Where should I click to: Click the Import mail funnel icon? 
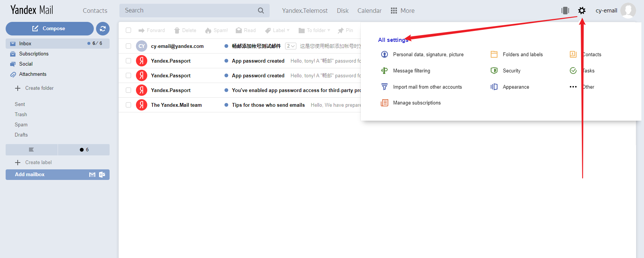pyautogui.click(x=385, y=87)
